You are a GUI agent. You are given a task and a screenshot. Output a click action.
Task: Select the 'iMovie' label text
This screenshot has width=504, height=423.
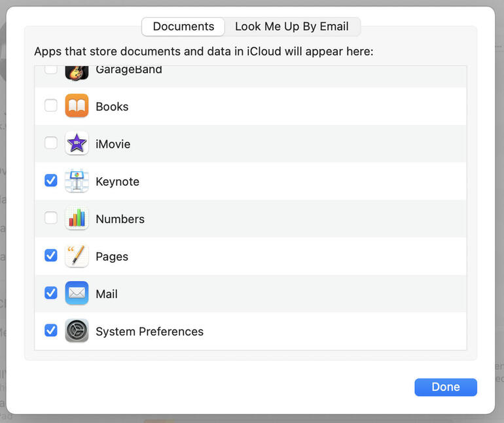(113, 144)
